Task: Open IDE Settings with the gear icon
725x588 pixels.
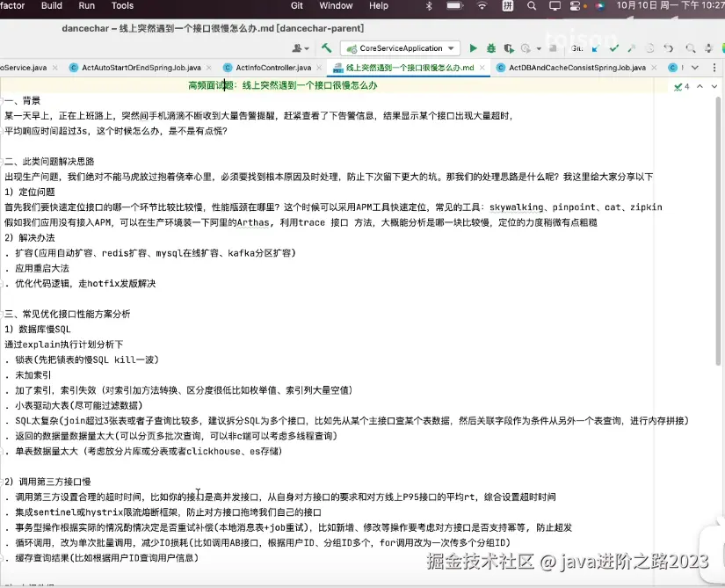Action: (x=708, y=48)
